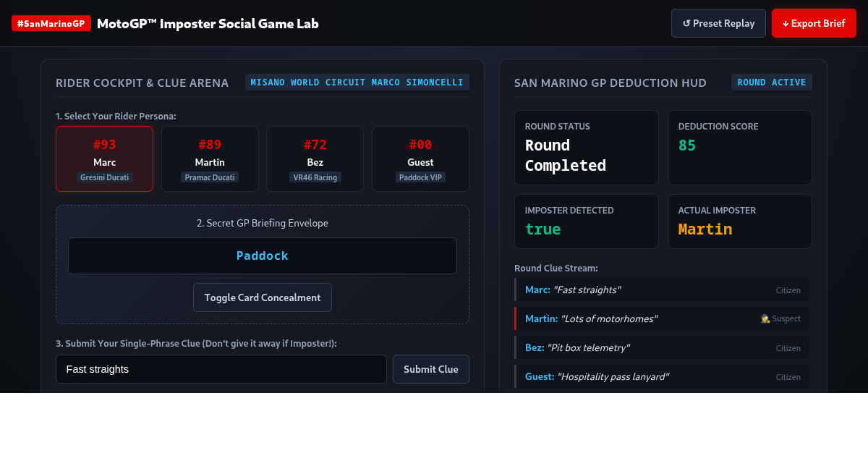Viewport: 868px width, 456px height.
Task: Submit the clue with Submit Clue
Action: pos(431,369)
